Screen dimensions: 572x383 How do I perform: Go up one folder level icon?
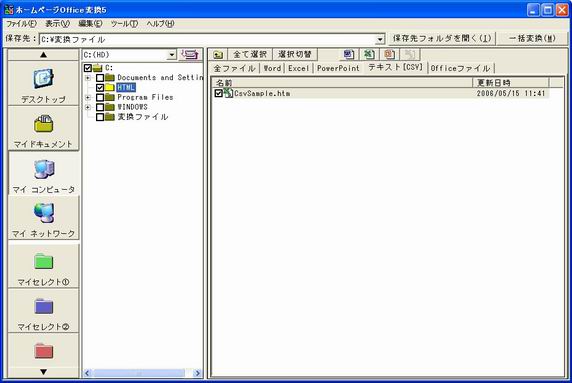click(x=218, y=55)
